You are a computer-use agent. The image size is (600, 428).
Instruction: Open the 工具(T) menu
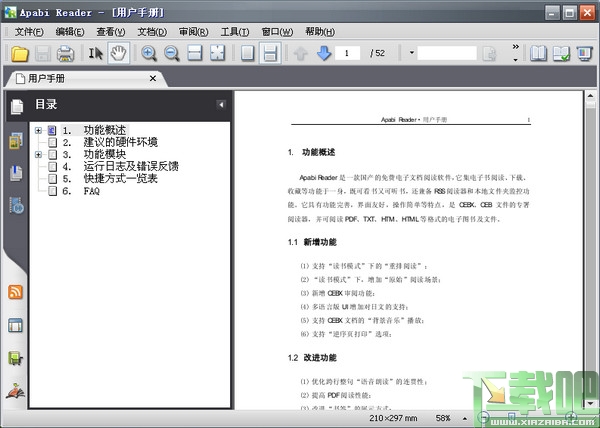235,32
